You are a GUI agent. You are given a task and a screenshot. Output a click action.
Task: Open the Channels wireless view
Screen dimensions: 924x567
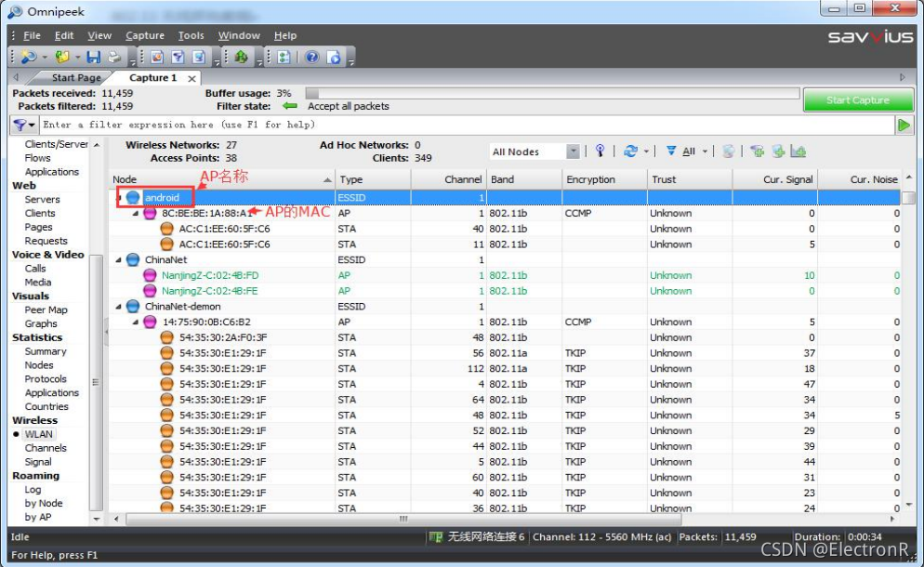(46, 448)
